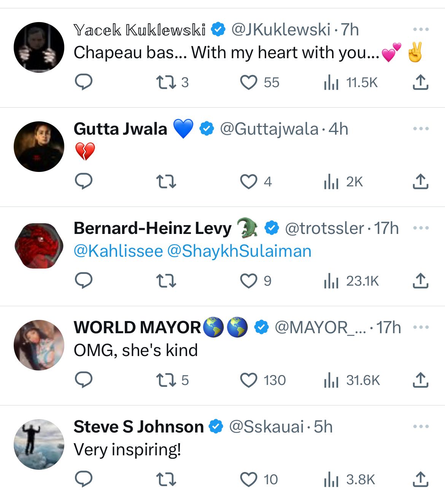Viewport: 445px width, 504px height.
Task: Like the tweet from Gutta Jwala
Action: pyautogui.click(x=249, y=181)
